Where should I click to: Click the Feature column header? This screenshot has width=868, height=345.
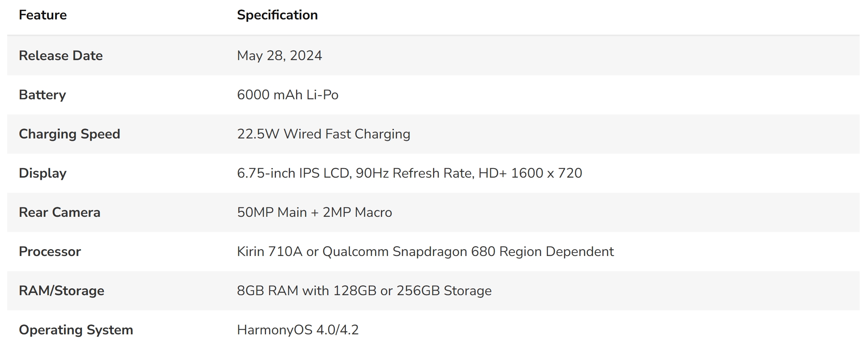tap(43, 15)
